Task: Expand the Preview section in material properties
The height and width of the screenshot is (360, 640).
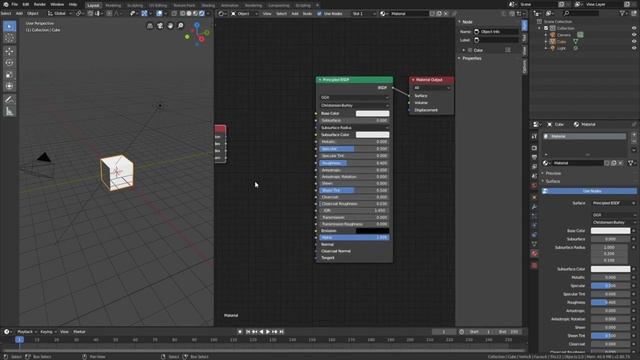Action: 553,173
